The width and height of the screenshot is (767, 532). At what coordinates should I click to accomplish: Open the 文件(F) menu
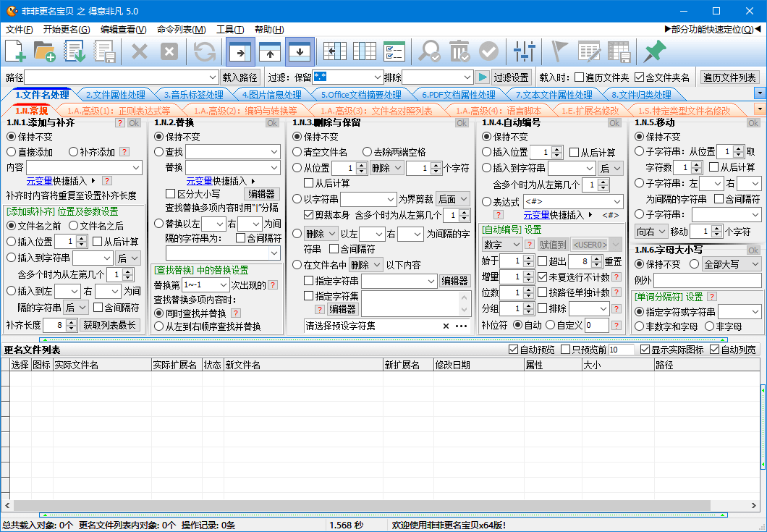point(19,30)
